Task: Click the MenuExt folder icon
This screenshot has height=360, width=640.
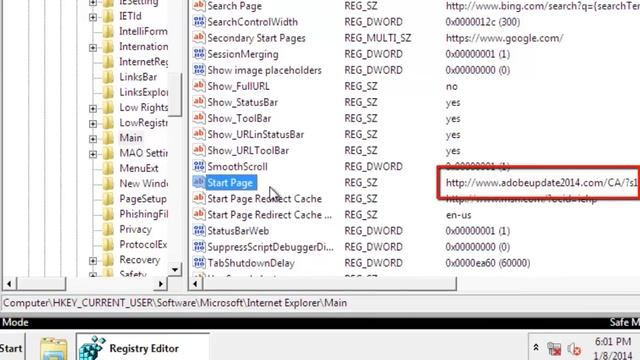Action: 108,169
